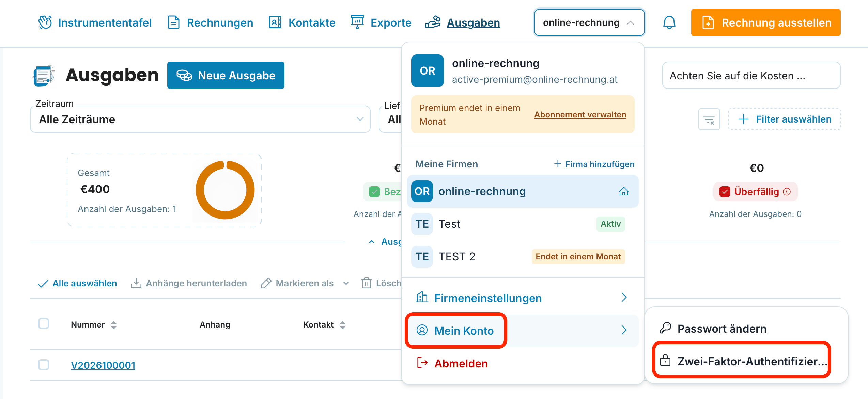Tick the checkbox for row V2026100001
The image size is (868, 399).
44,365
